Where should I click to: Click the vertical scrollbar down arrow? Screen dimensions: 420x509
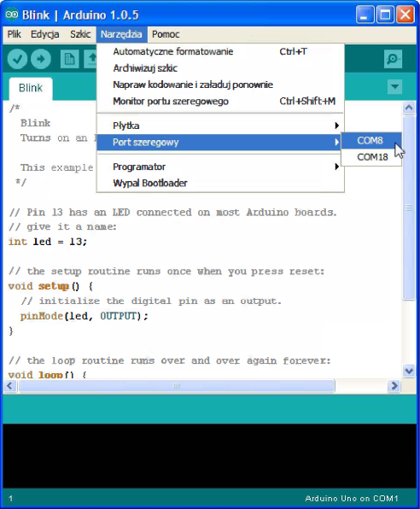pyautogui.click(x=409, y=370)
